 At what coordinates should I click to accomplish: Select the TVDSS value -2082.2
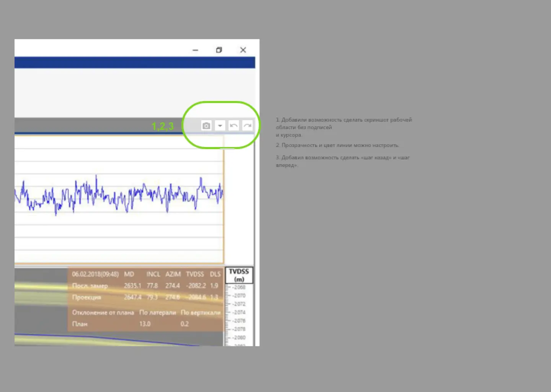click(x=196, y=286)
